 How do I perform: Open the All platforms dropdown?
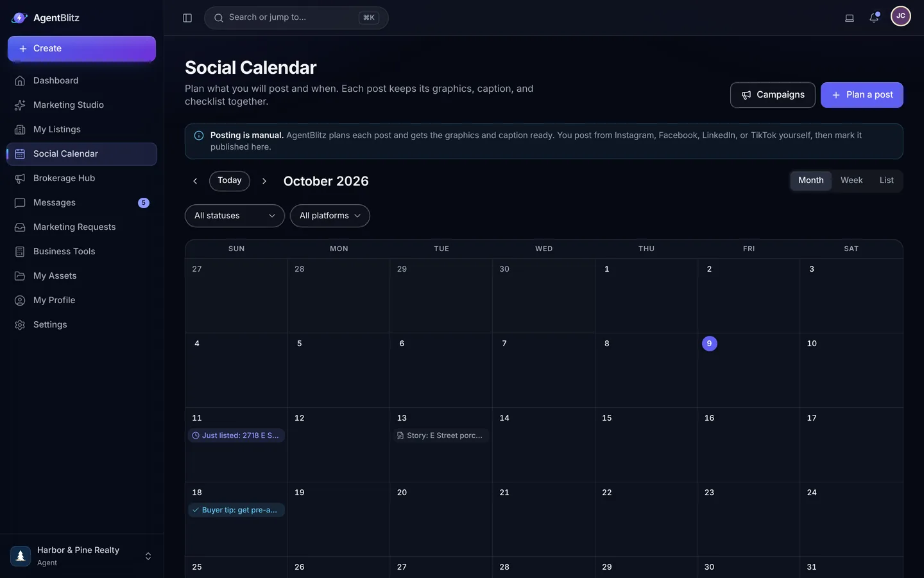(x=330, y=216)
